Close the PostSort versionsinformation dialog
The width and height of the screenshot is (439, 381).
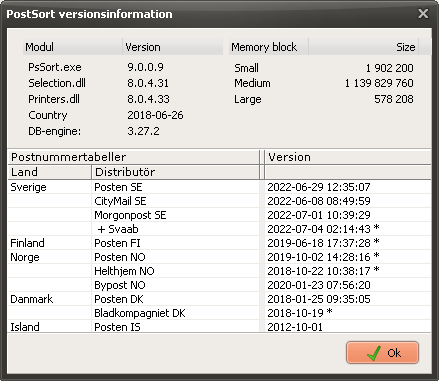423,14
